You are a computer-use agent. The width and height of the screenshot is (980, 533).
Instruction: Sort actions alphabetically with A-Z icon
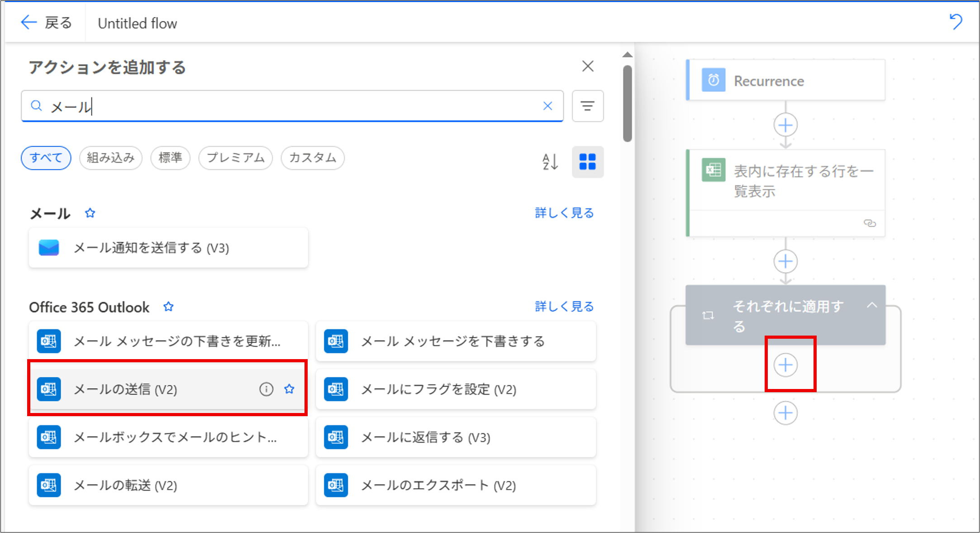(x=550, y=162)
